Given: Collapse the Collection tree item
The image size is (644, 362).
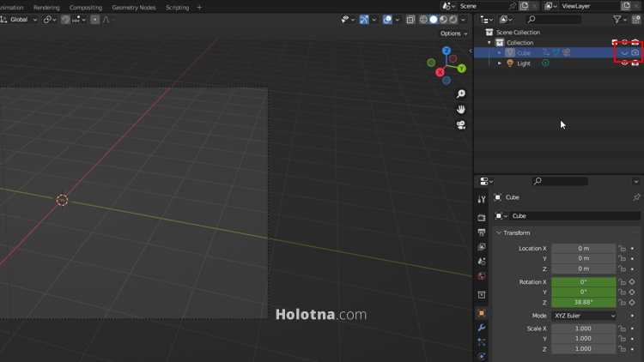Looking at the screenshot, I should 489,43.
